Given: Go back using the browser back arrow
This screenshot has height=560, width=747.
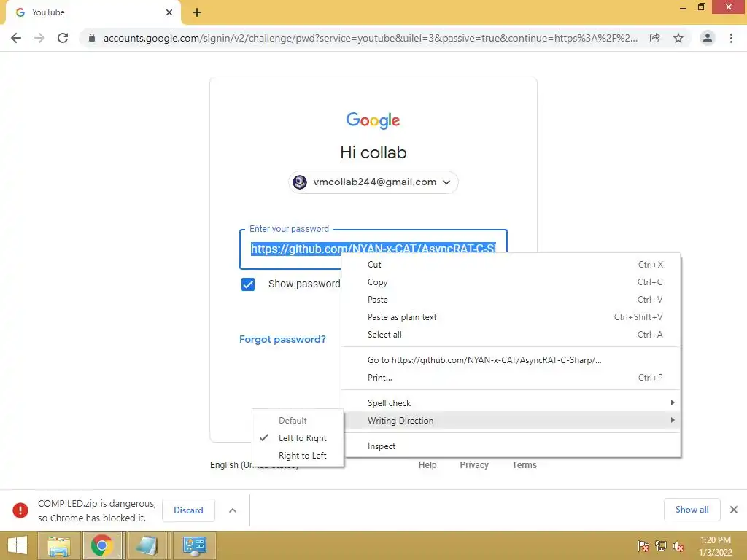Looking at the screenshot, I should (16, 38).
